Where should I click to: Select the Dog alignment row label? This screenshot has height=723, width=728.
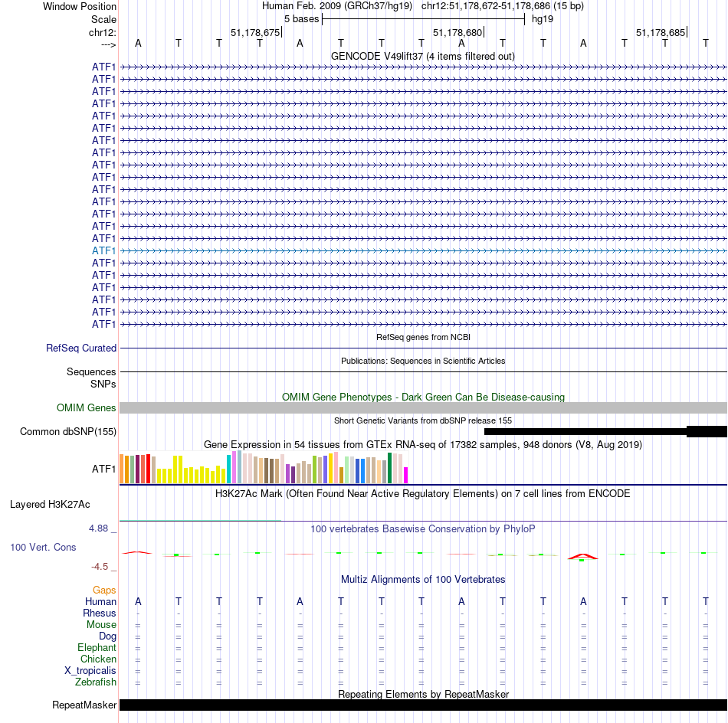[107, 636]
